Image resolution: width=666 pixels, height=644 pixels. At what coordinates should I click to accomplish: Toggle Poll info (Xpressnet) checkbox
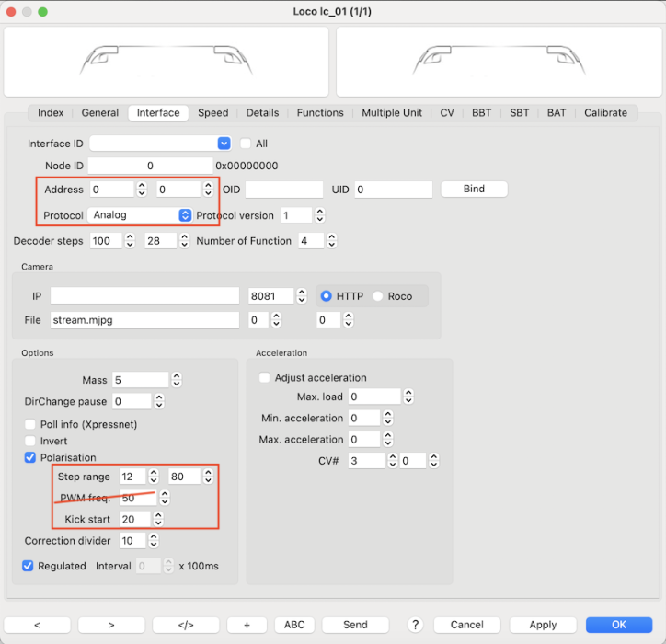coord(30,424)
